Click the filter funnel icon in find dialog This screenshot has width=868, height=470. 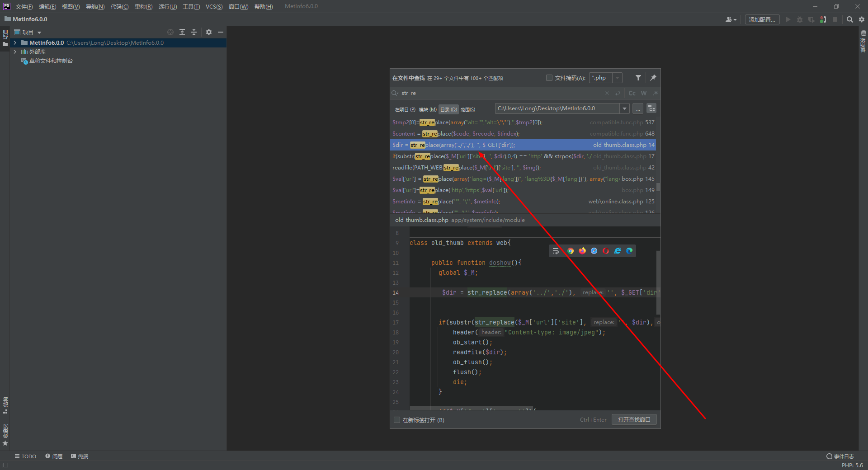(638, 78)
